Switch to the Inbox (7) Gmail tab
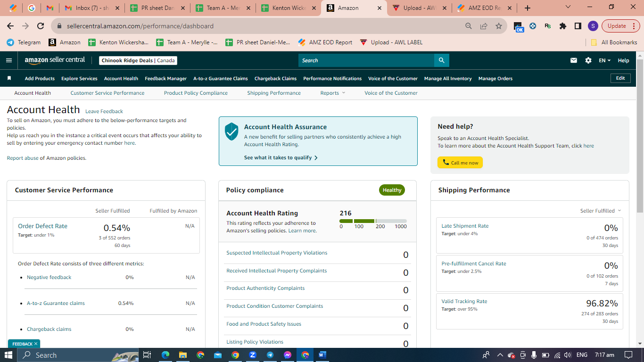 point(92,8)
